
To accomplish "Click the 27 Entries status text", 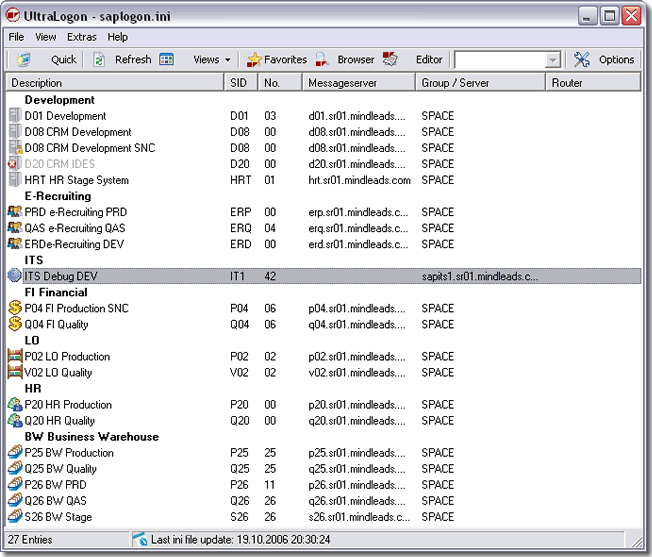I will point(30,540).
